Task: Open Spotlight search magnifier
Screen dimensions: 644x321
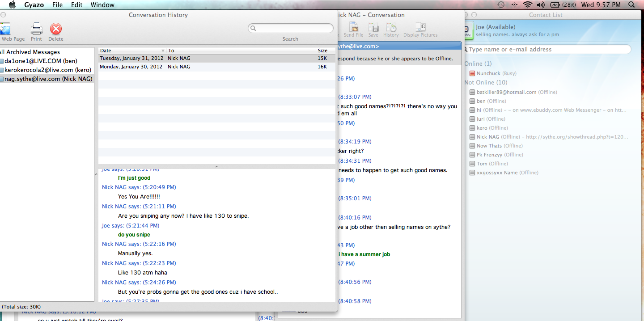Action: point(631,5)
